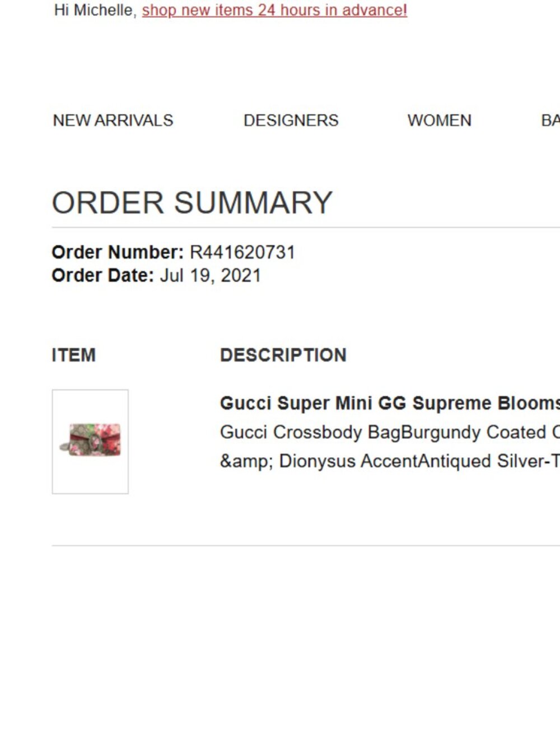Select order number R441620731
This screenshot has height=747, width=560.
(x=242, y=252)
